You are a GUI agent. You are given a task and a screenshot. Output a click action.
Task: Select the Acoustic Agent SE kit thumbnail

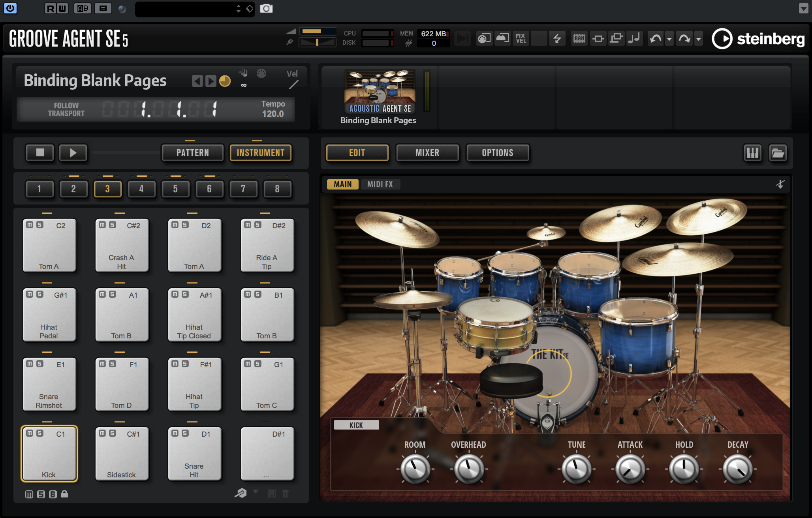pos(380,92)
